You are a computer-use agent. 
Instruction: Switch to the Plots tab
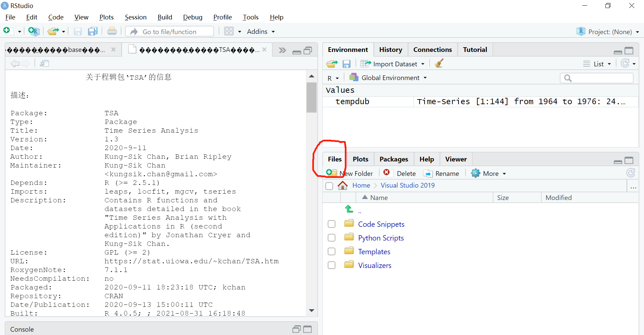[x=360, y=159]
